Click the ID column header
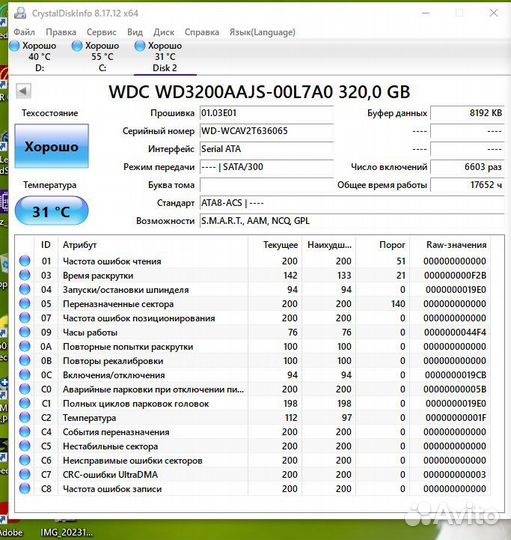Screen dimensions: 511x540 pos(46,245)
